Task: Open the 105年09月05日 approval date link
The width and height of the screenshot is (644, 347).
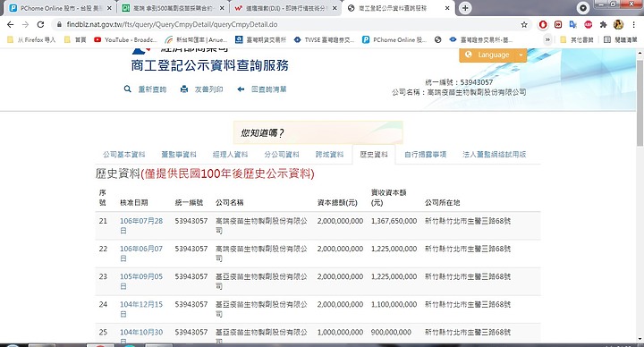Action: pos(141,282)
